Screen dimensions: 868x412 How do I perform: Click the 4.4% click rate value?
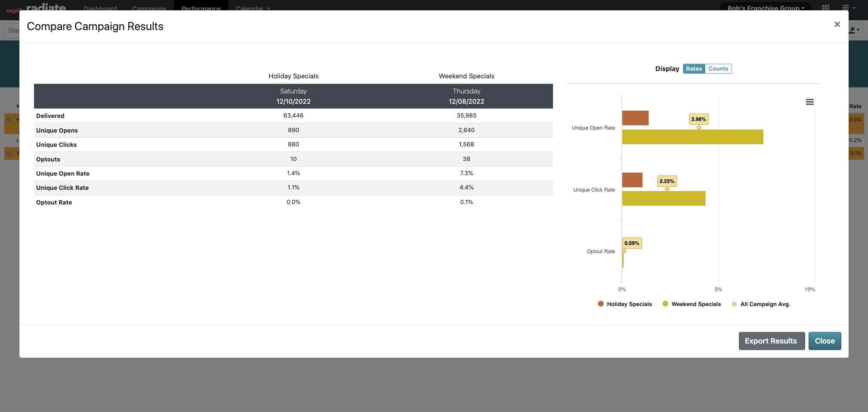(466, 187)
